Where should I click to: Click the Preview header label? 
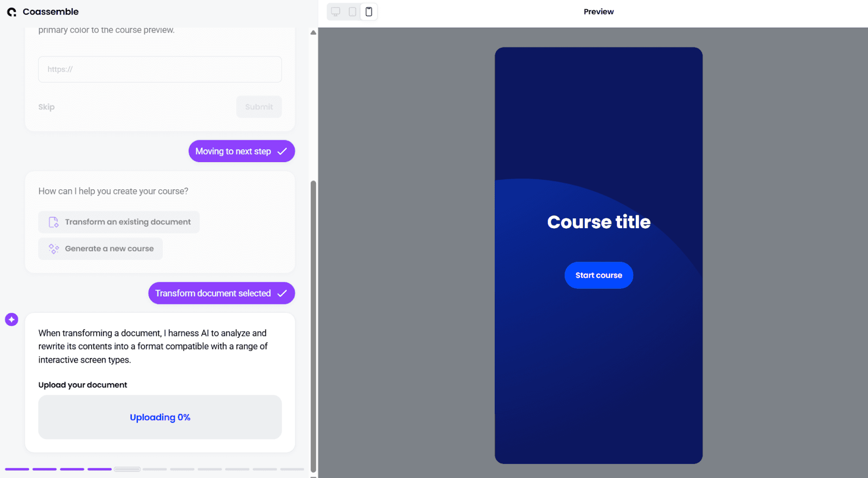[598, 11]
